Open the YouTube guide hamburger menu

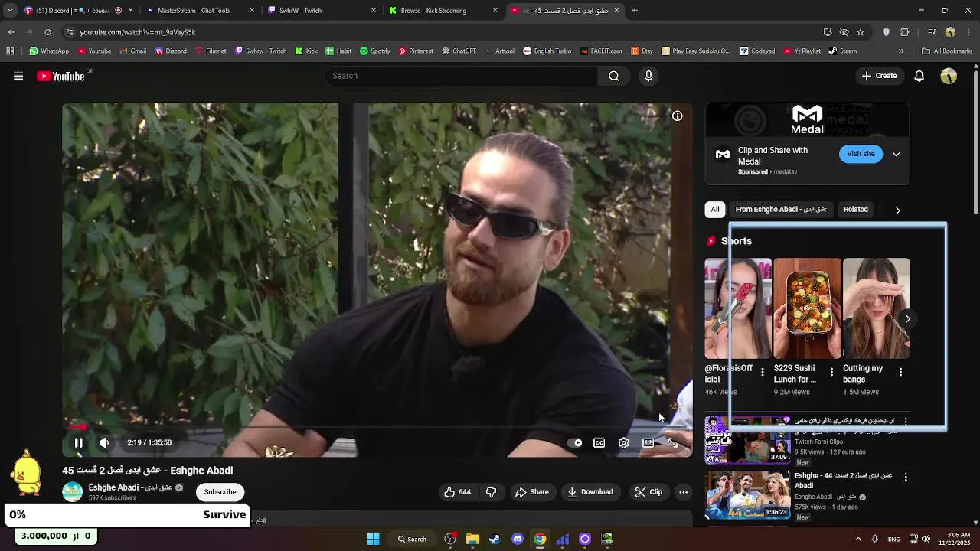[x=18, y=76]
